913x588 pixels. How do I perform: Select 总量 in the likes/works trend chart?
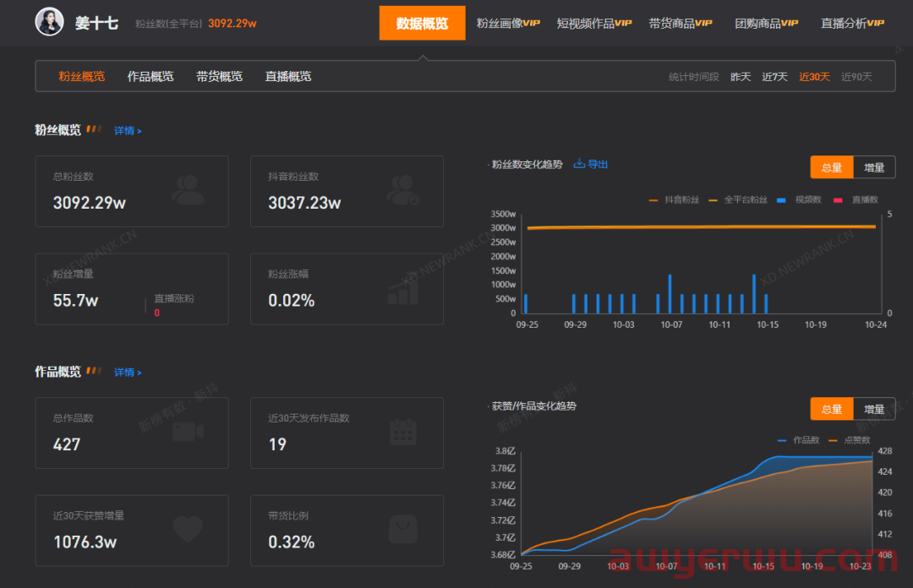(x=832, y=409)
